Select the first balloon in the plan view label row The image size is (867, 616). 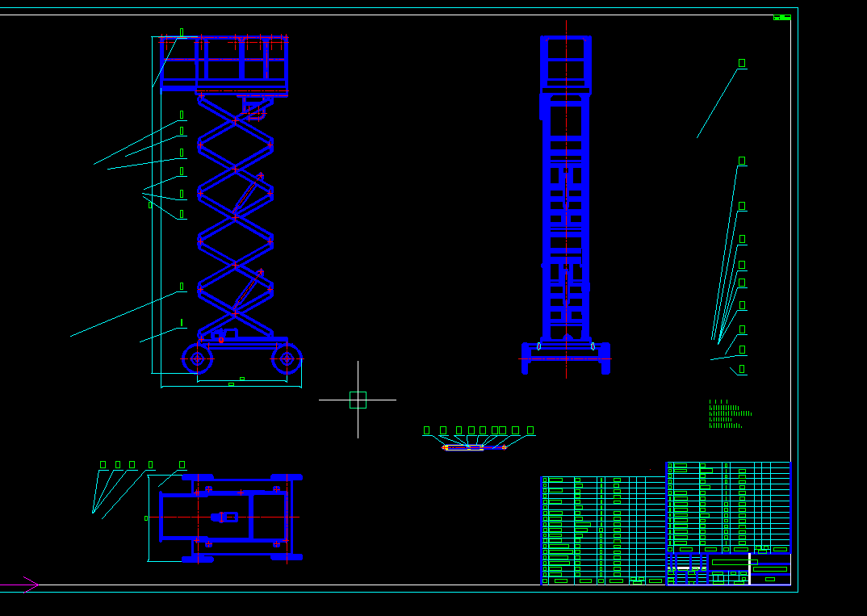coord(103,465)
